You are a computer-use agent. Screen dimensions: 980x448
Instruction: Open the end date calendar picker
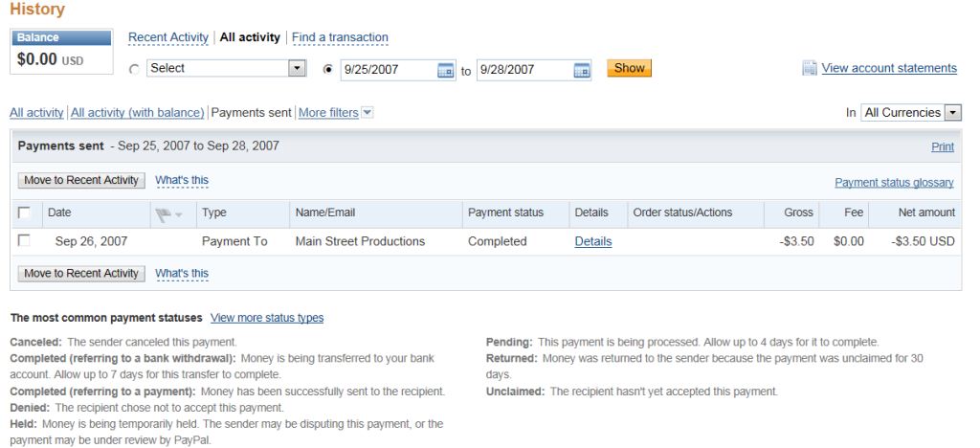pyautogui.click(x=581, y=69)
